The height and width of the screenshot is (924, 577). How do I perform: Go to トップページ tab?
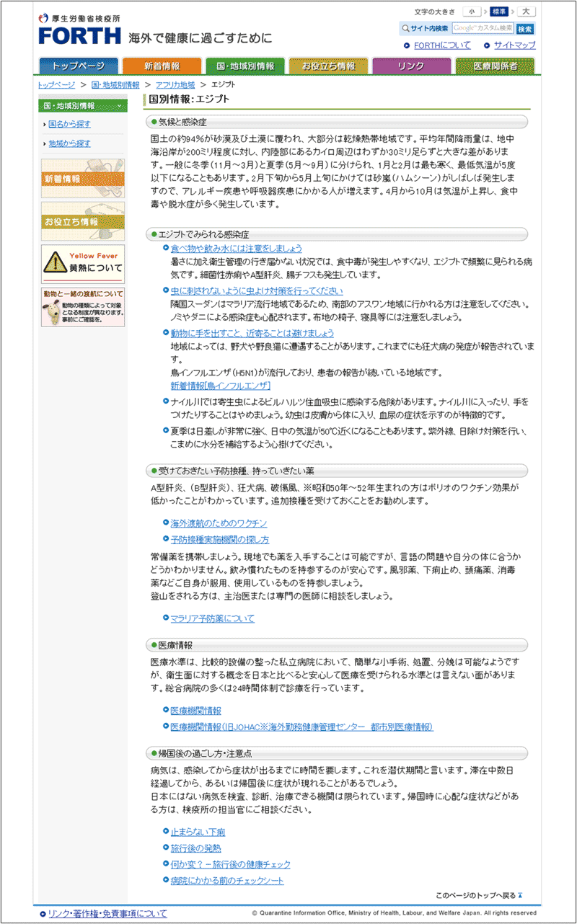coord(79,66)
